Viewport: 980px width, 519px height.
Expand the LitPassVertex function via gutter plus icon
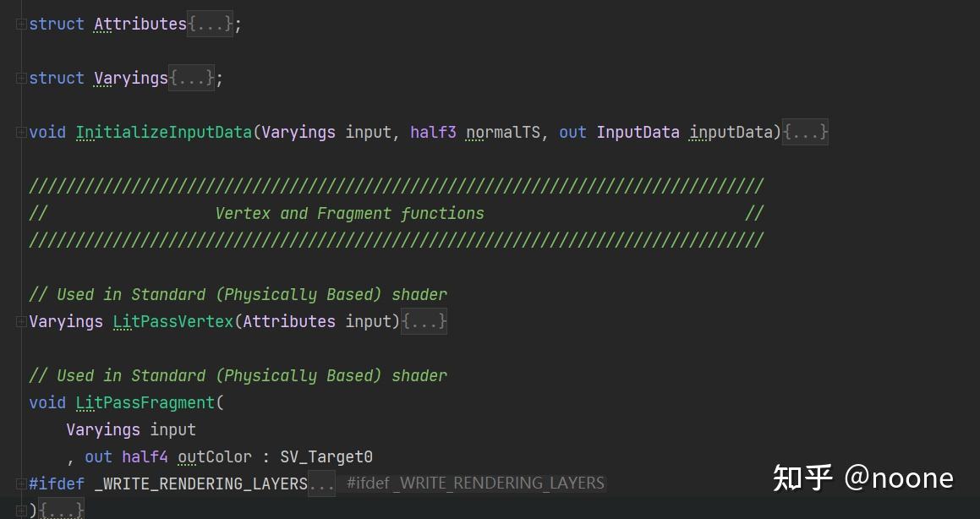pyautogui.click(x=22, y=321)
